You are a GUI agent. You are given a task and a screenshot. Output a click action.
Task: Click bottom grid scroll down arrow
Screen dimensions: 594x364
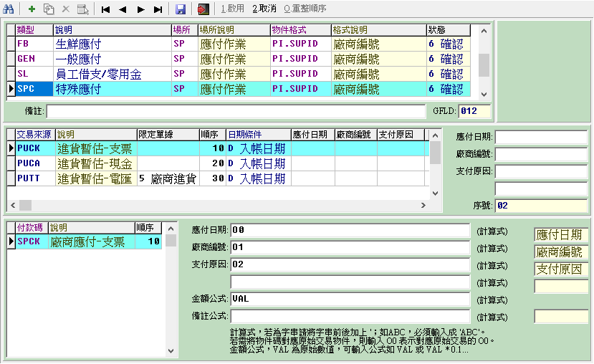(171, 350)
